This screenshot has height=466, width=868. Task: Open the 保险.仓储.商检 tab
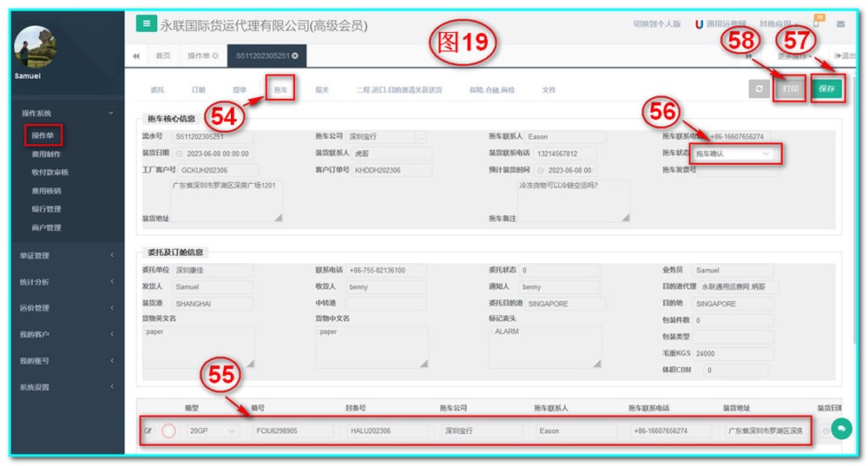pos(492,89)
